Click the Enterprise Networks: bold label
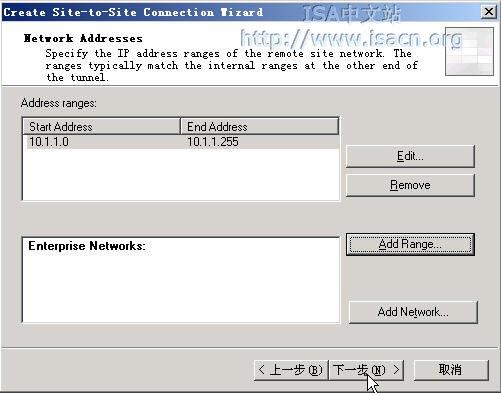The height and width of the screenshot is (393, 501). 87,246
